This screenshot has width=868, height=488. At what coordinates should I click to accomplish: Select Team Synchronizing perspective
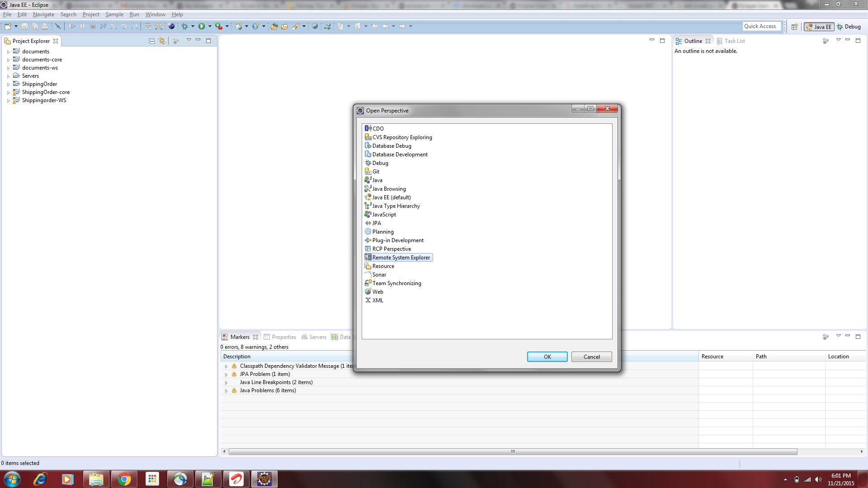(x=393, y=283)
